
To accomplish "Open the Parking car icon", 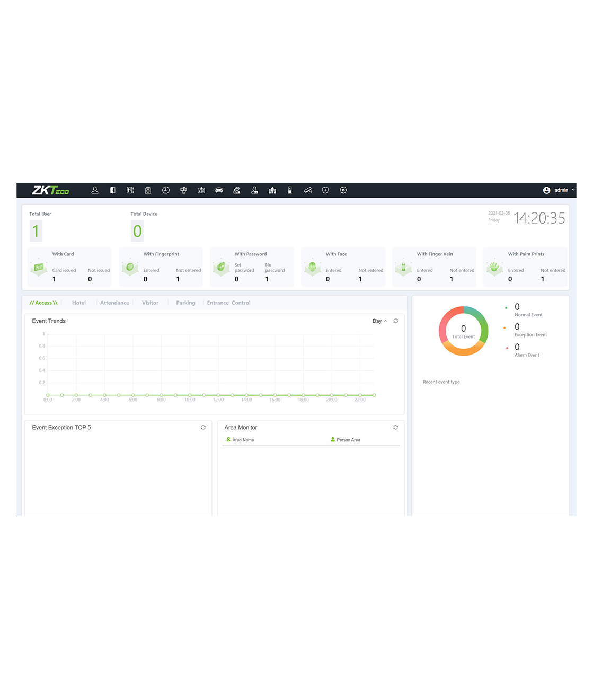I will pyautogui.click(x=219, y=190).
